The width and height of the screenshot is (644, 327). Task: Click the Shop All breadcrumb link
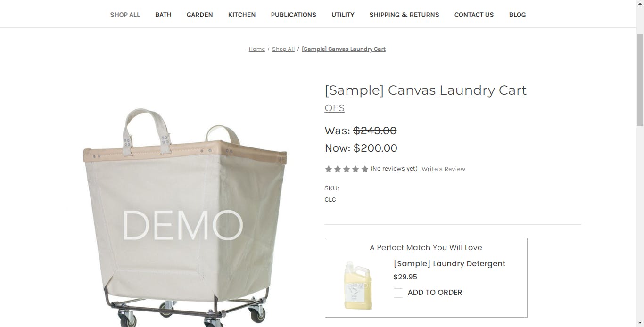[283, 49]
